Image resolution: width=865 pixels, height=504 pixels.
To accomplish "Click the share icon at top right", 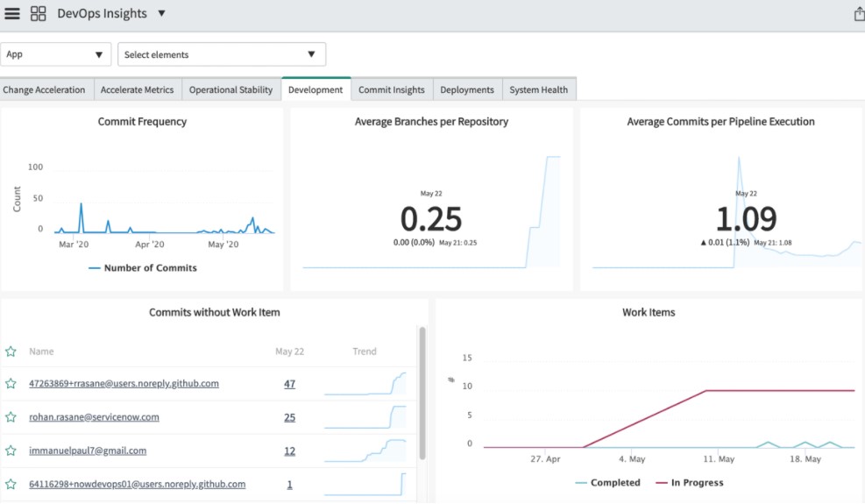I will point(858,14).
